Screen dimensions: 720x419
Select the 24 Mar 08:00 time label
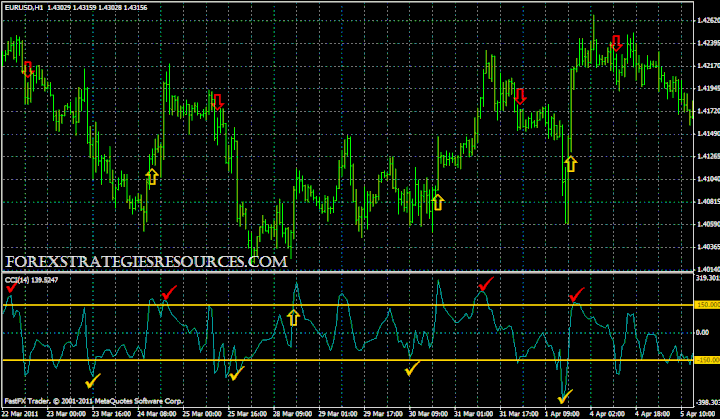click(156, 413)
